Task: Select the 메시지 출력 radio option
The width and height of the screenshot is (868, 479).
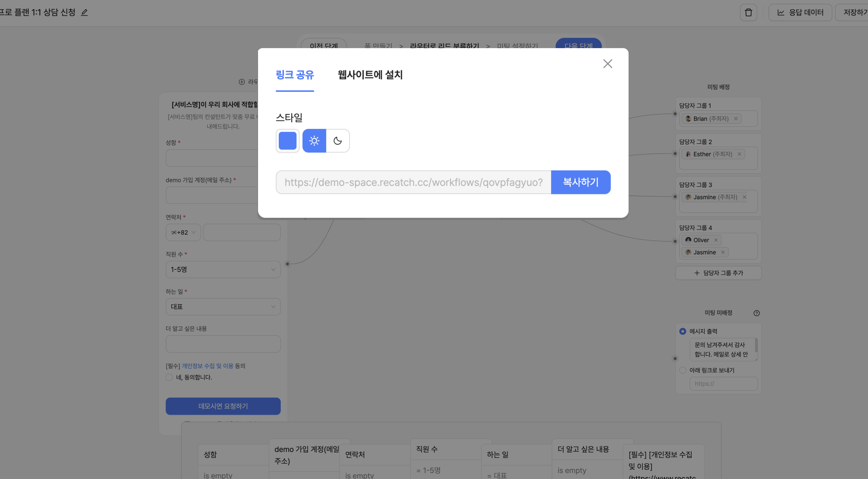Action: [683, 331]
